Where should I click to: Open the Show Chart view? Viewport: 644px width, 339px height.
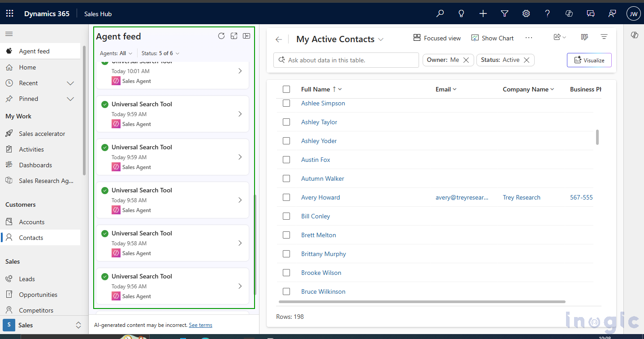(x=492, y=38)
